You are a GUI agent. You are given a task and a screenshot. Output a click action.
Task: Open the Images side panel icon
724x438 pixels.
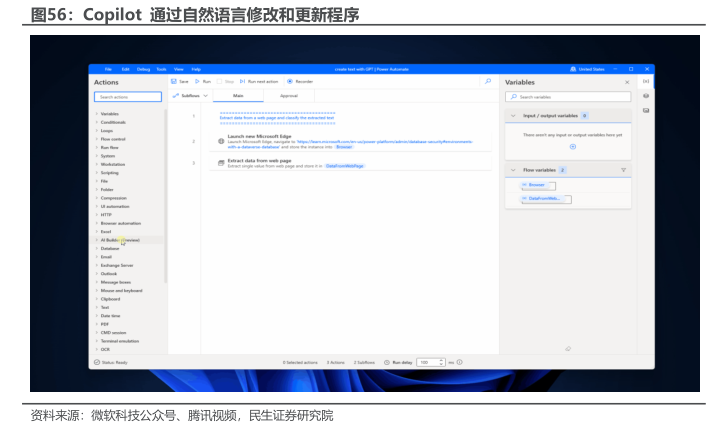646,110
